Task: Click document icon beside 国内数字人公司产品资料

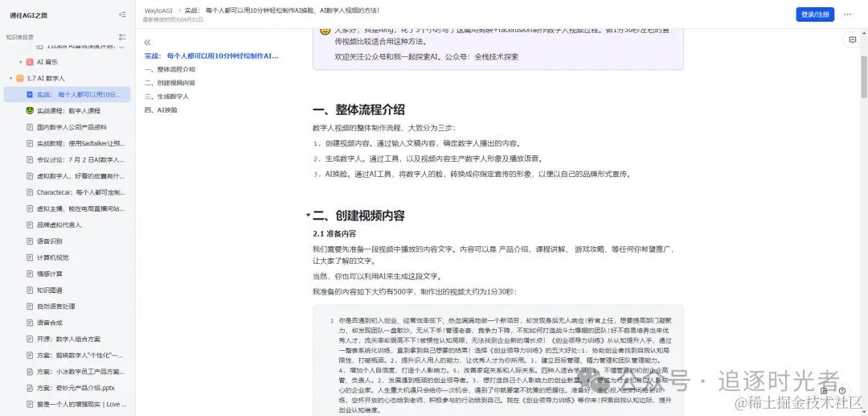Action: pos(30,127)
